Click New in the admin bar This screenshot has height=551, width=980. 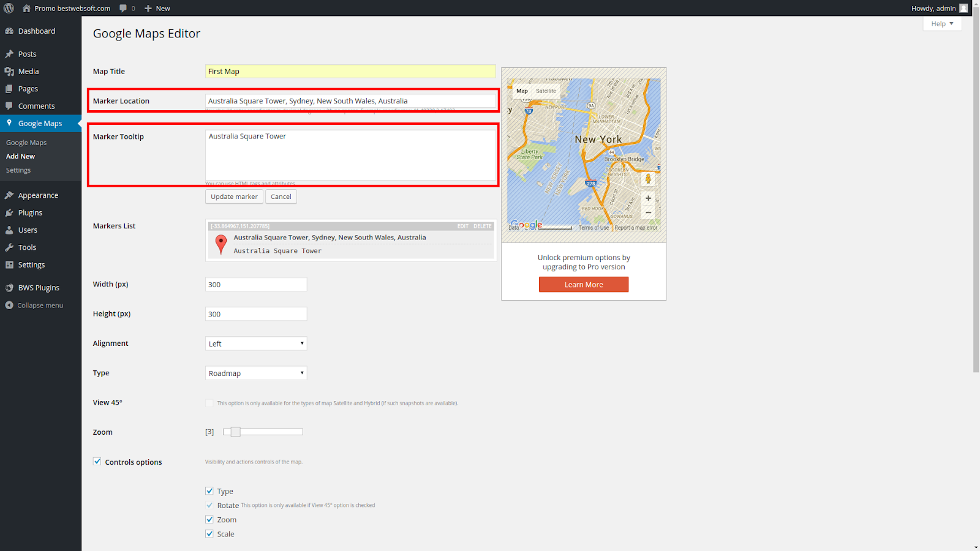[x=163, y=8]
